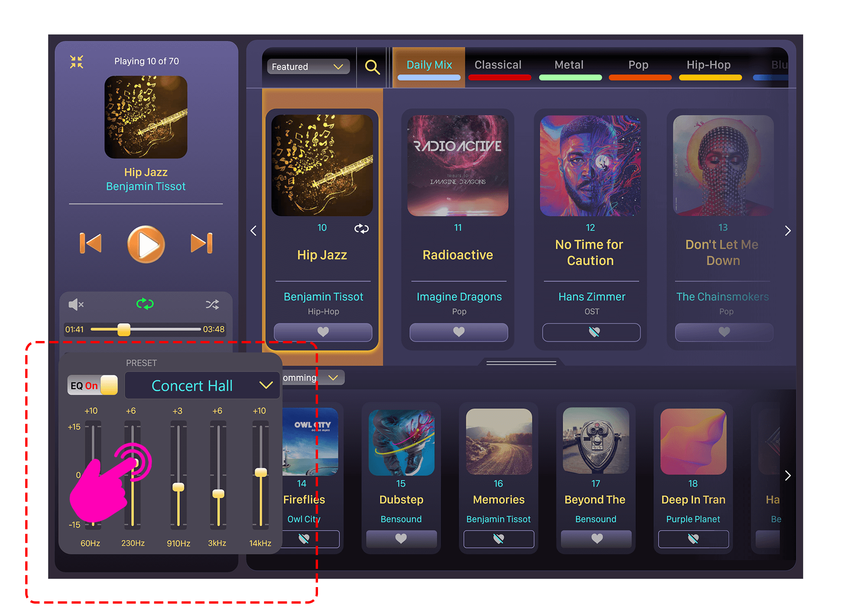The height and width of the screenshot is (616, 855).
Task: Skip to the next track
Action: (x=202, y=243)
